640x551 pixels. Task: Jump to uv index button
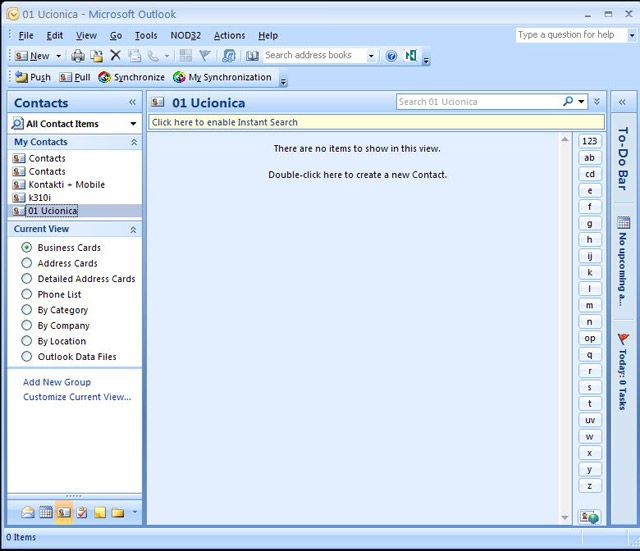(589, 420)
